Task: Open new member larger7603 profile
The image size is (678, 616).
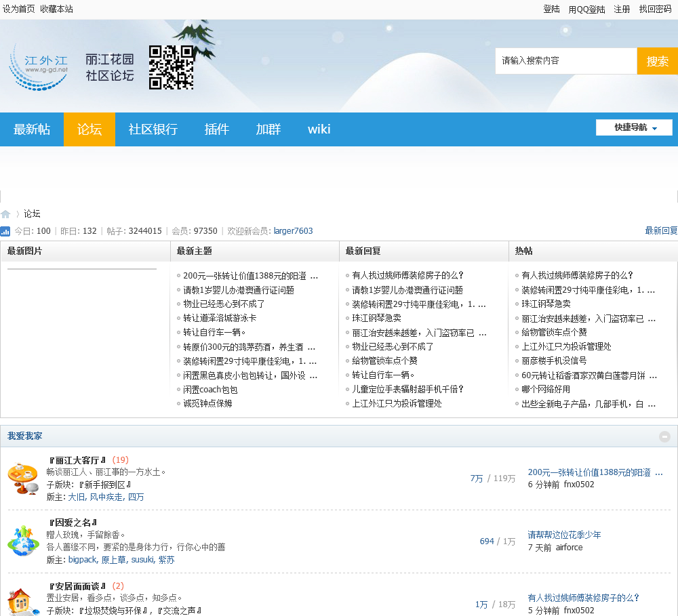Action: click(x=293, y=231)
